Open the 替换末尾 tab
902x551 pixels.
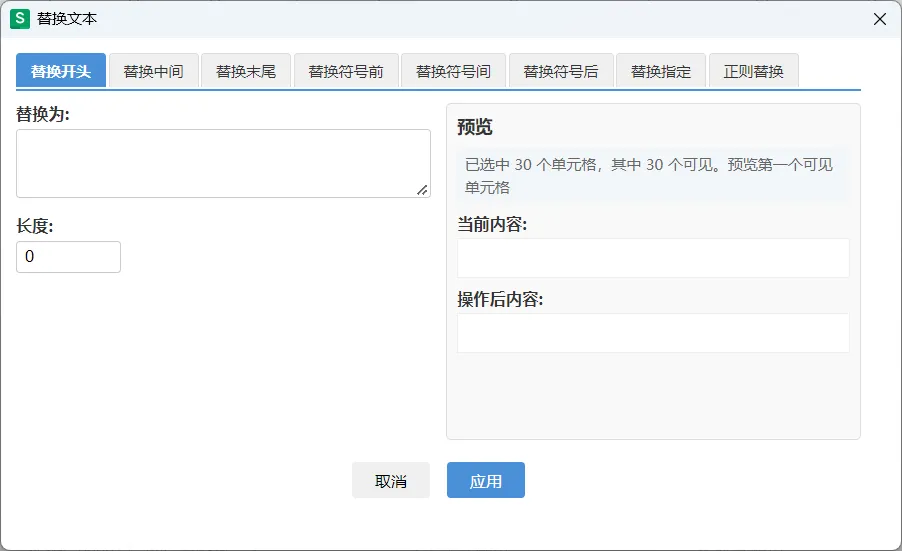point(246,71)
